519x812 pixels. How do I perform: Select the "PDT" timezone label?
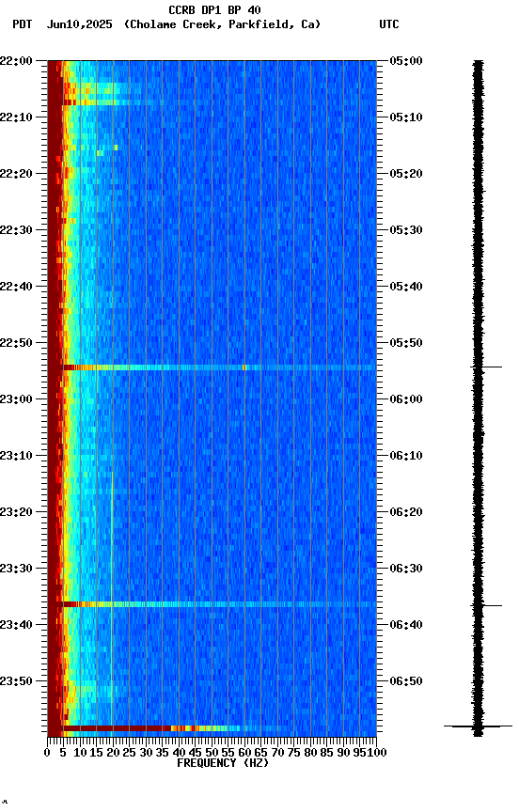click(22, 24)
